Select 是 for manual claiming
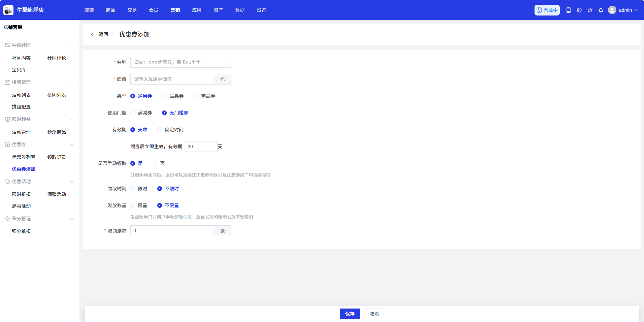This screenshot has height=322, width=644. pos(136,163)
